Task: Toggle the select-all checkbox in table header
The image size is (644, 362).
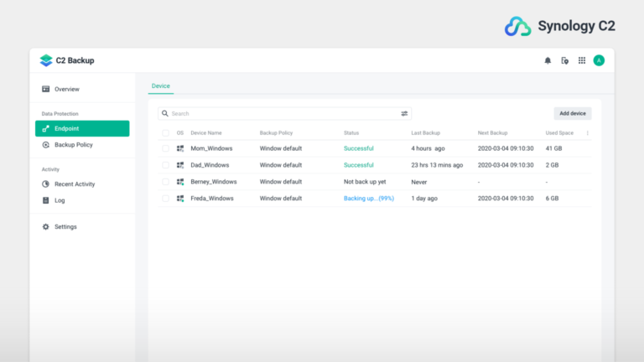Action: 165,132
